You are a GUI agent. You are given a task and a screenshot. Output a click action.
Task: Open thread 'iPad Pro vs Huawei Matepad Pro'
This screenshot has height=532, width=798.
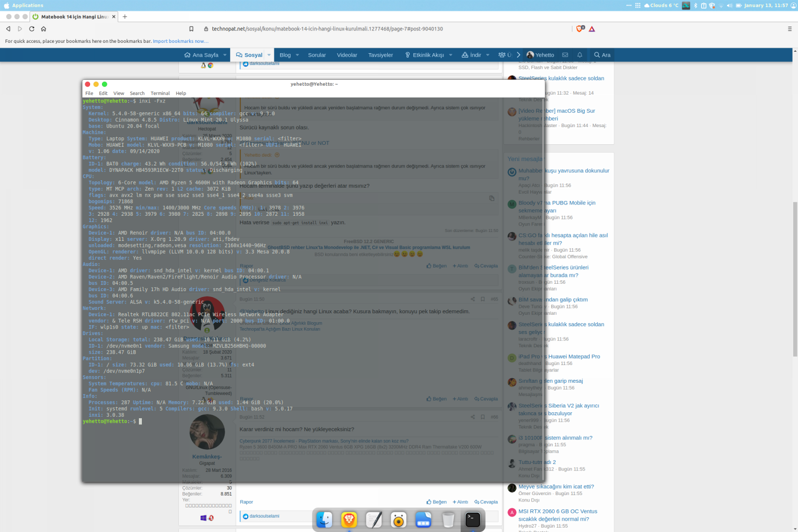pyautogui.click(x=559, y=357)
